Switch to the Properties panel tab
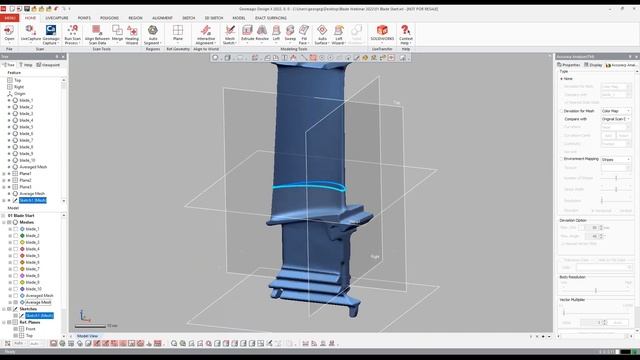Image resolution: width=640 pixels, height=360 pixels. coord(569,65)
